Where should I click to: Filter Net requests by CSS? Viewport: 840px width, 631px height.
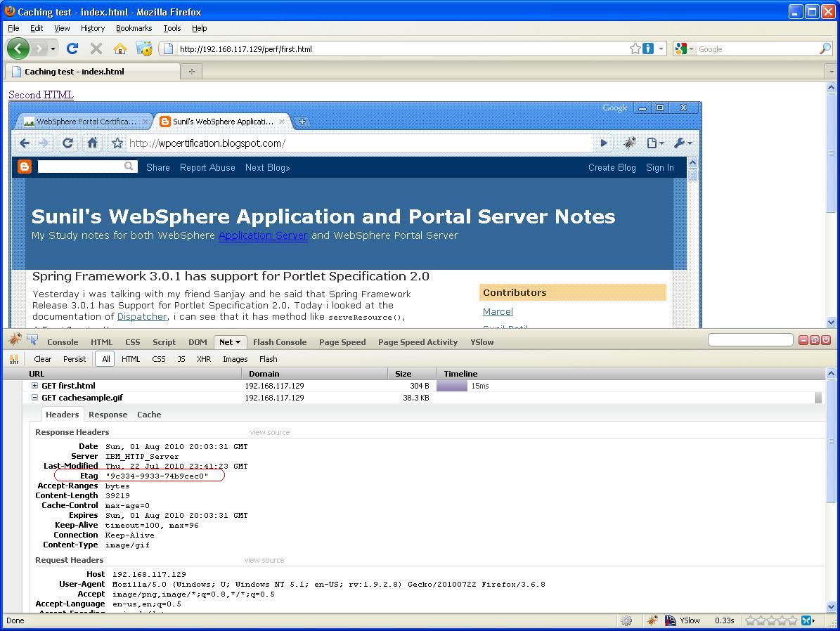coord(159,359)
